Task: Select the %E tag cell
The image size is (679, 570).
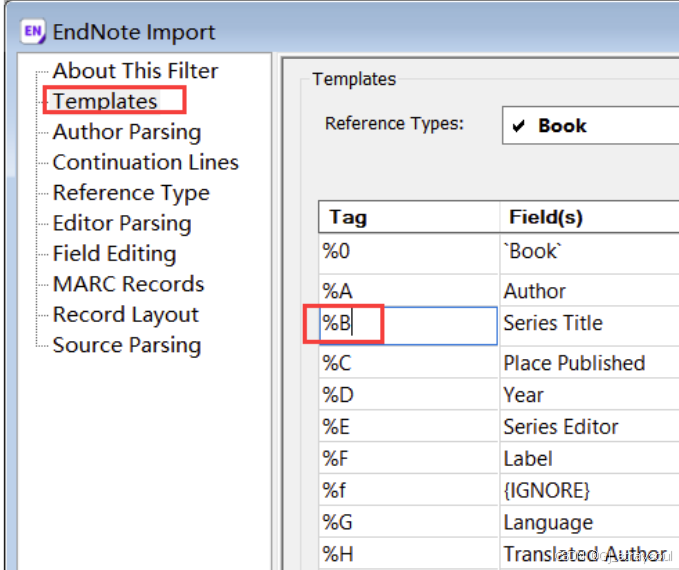Action: pos(408,427)
